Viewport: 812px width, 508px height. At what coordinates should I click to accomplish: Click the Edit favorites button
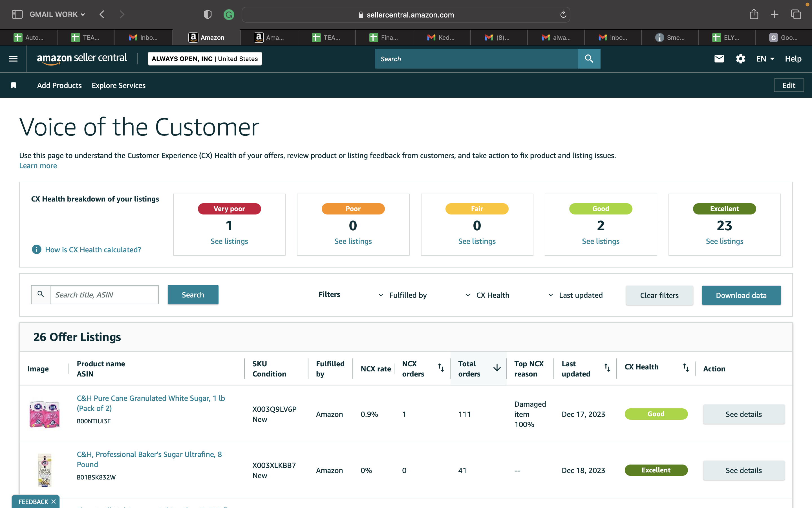coord(789,85)
